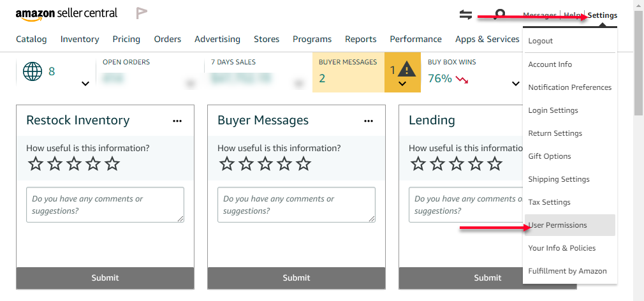
Task: Rate Buyer Messages card five stars
Action: [x=304, y=164]
